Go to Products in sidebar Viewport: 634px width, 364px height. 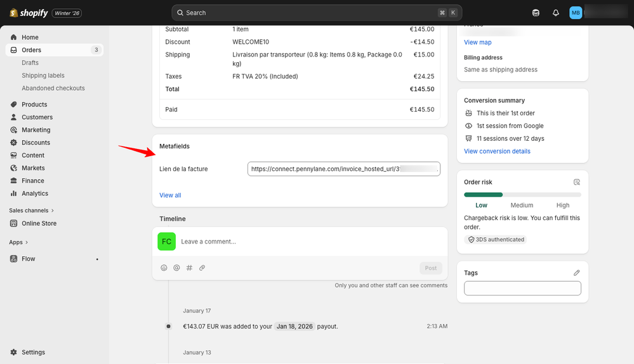(34, 105)
